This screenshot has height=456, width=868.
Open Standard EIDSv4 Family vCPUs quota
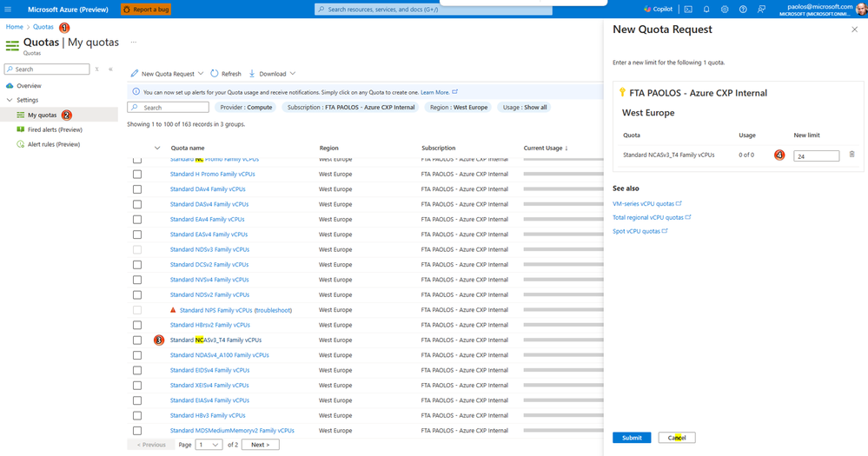(x=209, y=370)
